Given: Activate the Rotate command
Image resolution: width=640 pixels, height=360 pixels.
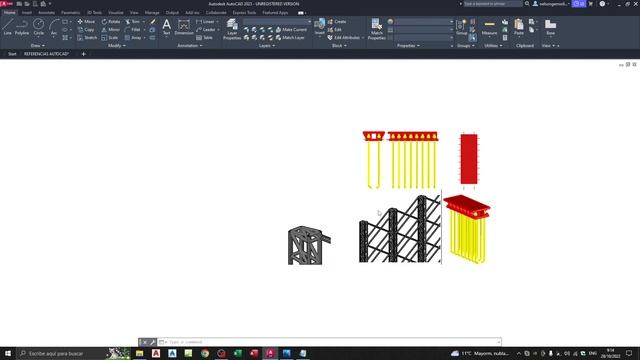Looking at the screenshot, I should click(111, 21).
